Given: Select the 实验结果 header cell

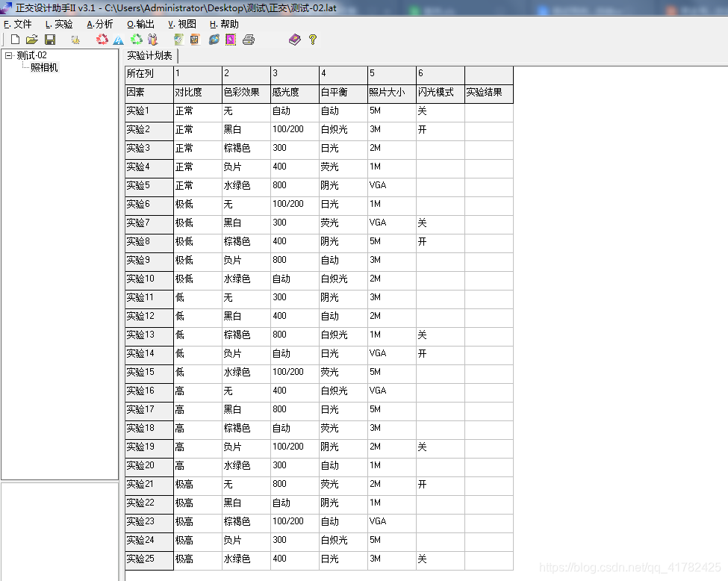Looking at the screenshot, I should click(489, 93).
